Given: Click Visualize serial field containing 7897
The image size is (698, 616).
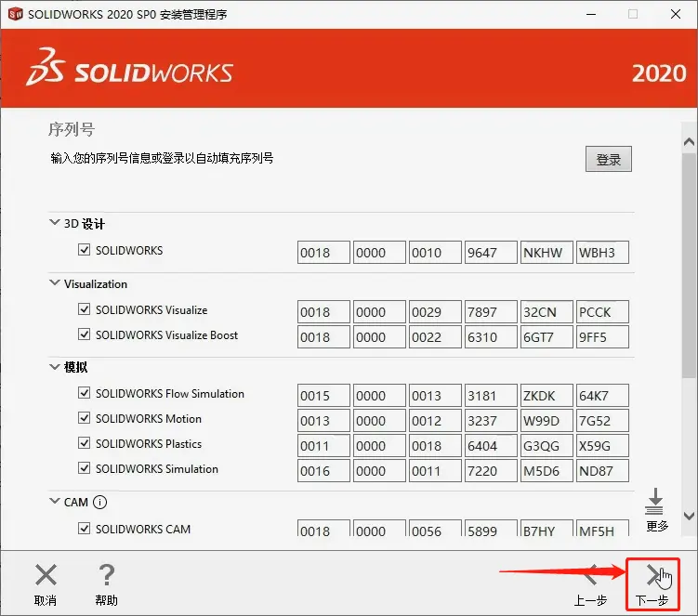Looking at the screenshot, I should [x=491, y=311].
